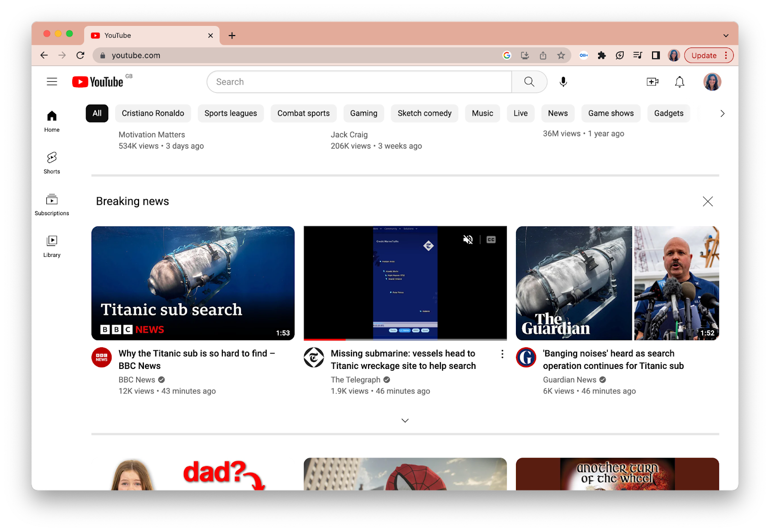Viewport: 770px width, 532px height.
Task: Select the Cristiano Ronaldo chip
Action: [153, 114]
